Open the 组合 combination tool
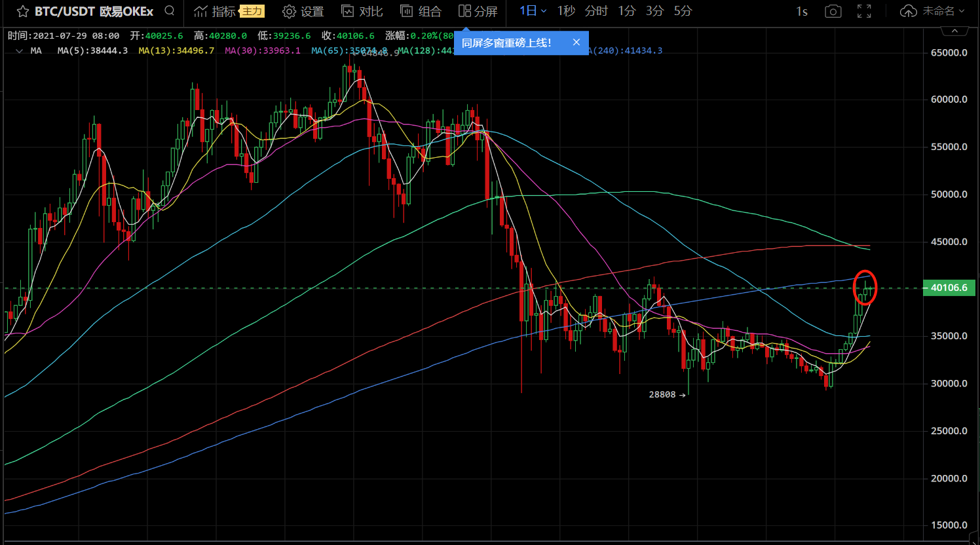 (x=421, y=11)
